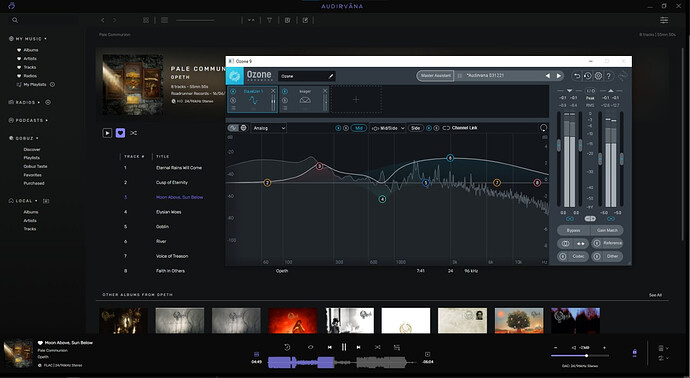Screen dimensions: 690x378
Task: Reset the equalizer with the circular icon
Action: [x=543, y=128]
